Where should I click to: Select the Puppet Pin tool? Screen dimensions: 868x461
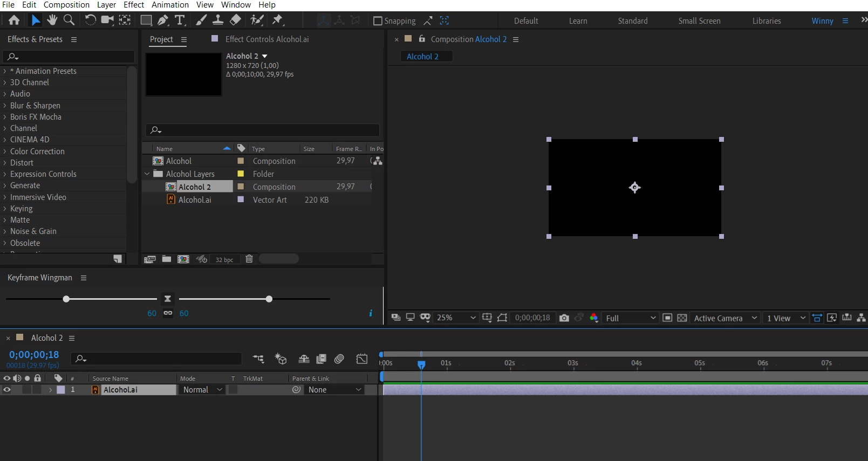pyautogui.click(x=277, y=20)
